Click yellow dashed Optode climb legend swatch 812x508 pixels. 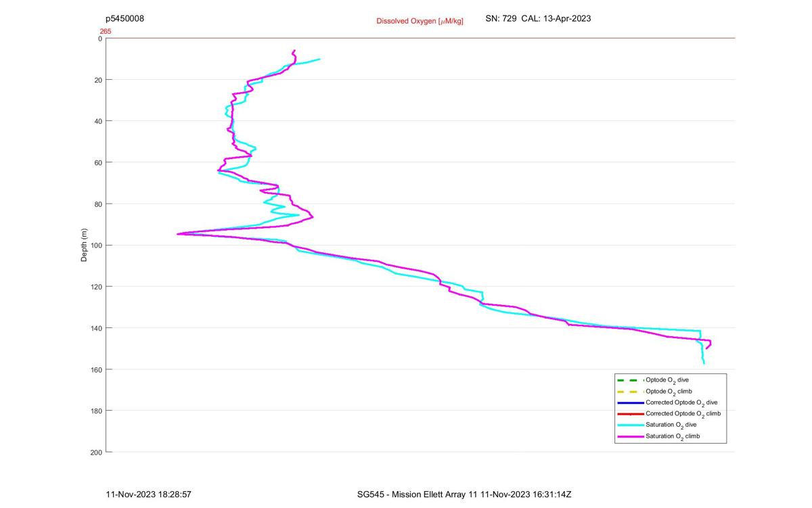[x=629, y=392]
